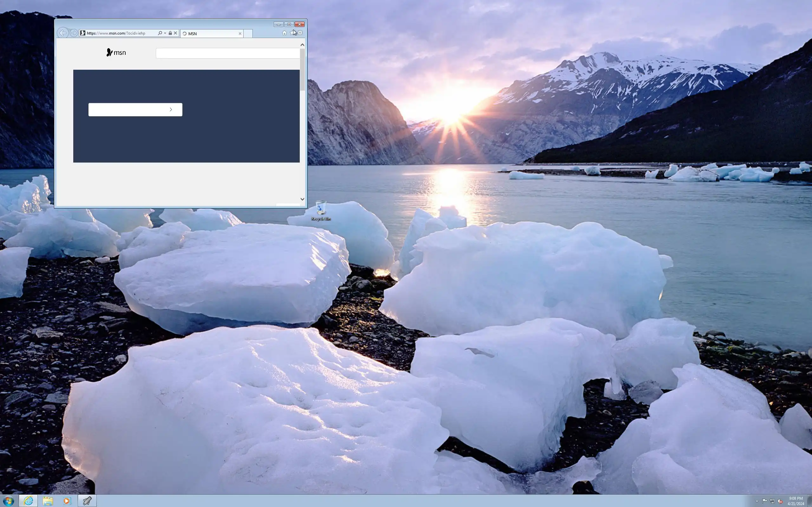Open the Tools gear menu

[300, 33]
